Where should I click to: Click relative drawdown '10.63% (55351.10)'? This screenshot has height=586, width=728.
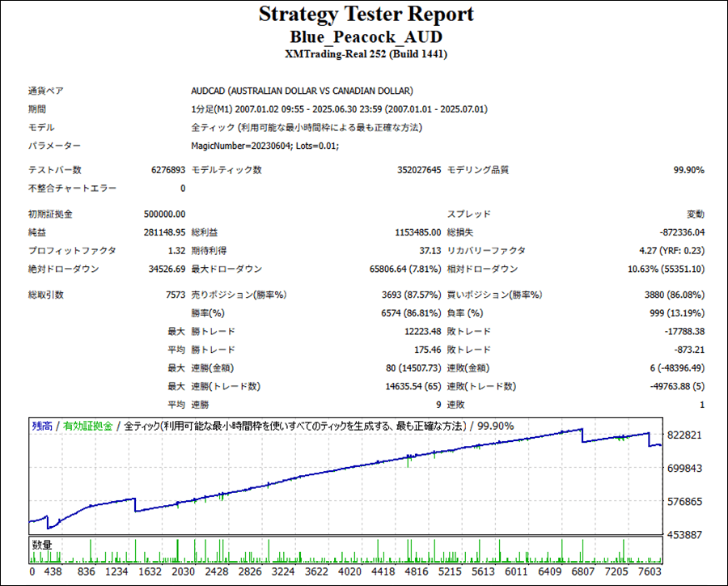pyautogui.click(x=666, y=269)
